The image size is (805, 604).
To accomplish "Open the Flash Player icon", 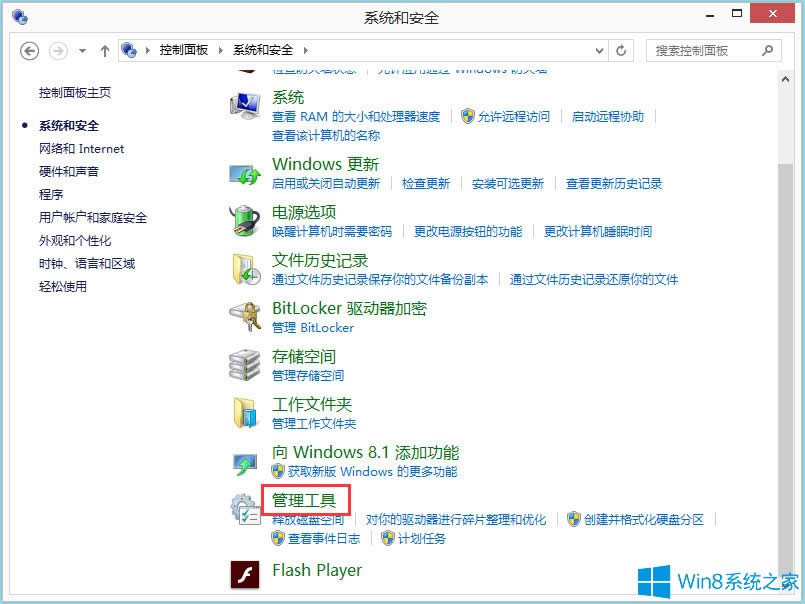I will (245, 574).
